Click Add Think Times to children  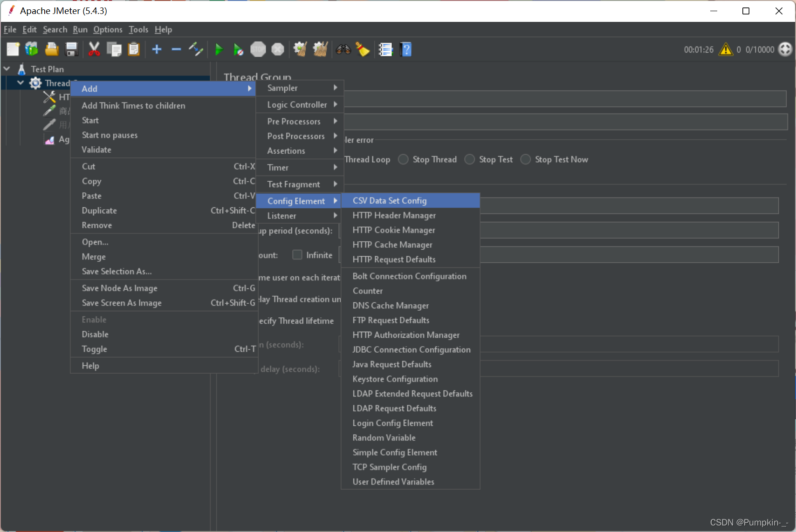click(163, 106)
